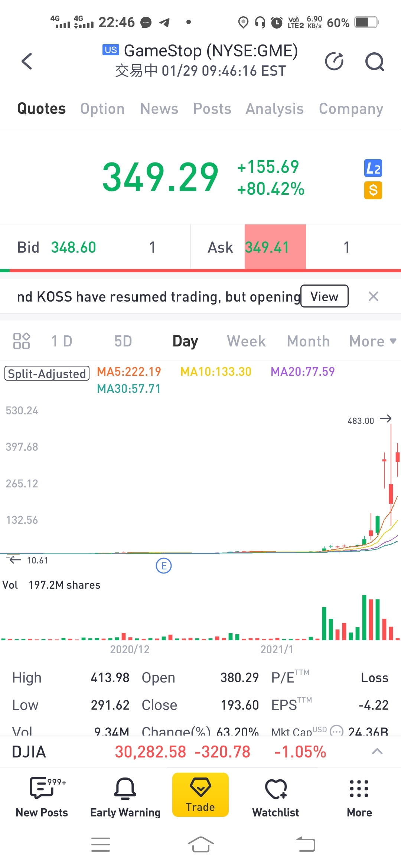Select the Week chart period
Screen dimensions: 401x868
[247, 341]
